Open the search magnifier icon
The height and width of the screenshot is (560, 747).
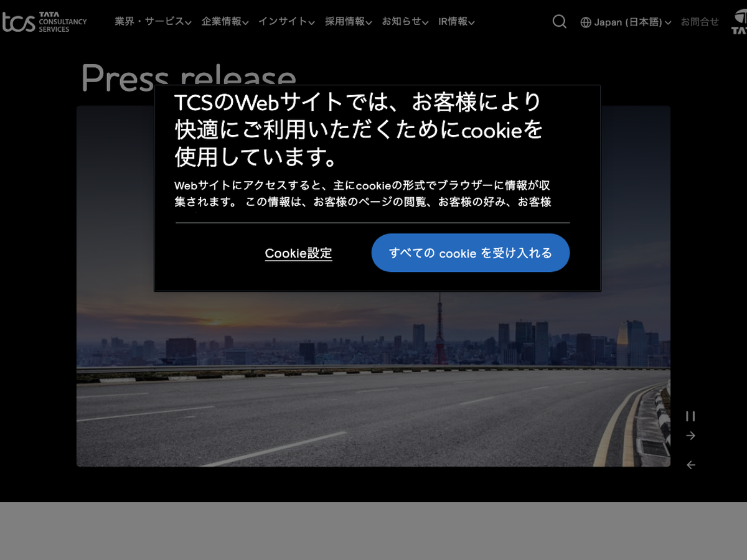(559, 22)
